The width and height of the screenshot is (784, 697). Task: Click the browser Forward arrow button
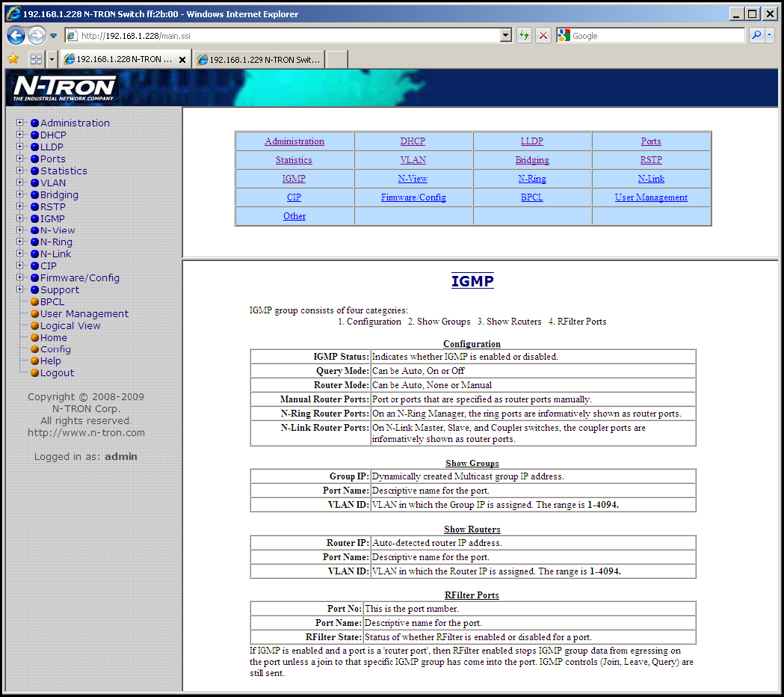coord(37,36)
